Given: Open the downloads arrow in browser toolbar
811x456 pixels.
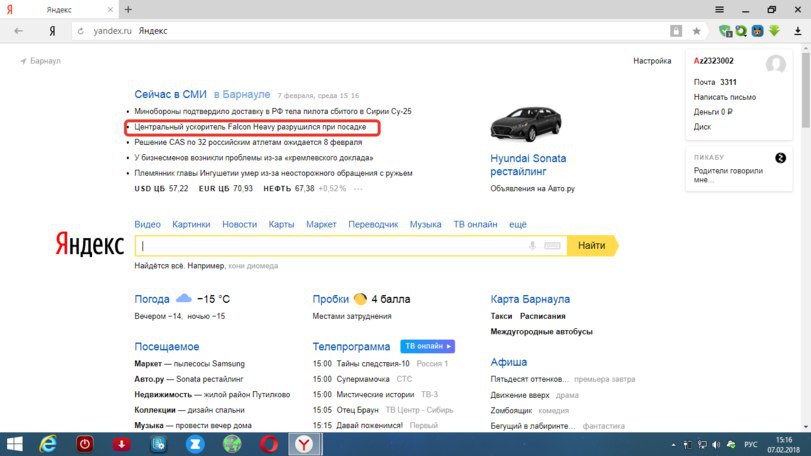Looking at the screenshot, I should point(798,31).
